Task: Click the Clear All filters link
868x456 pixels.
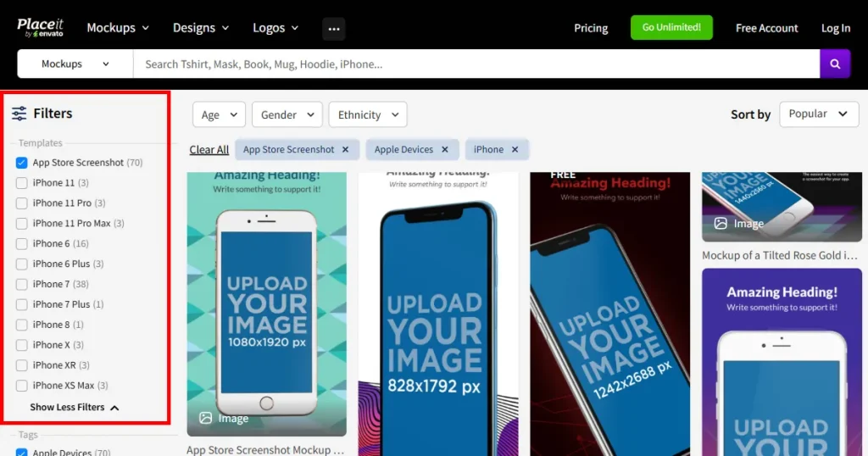Action: point(209,149)
